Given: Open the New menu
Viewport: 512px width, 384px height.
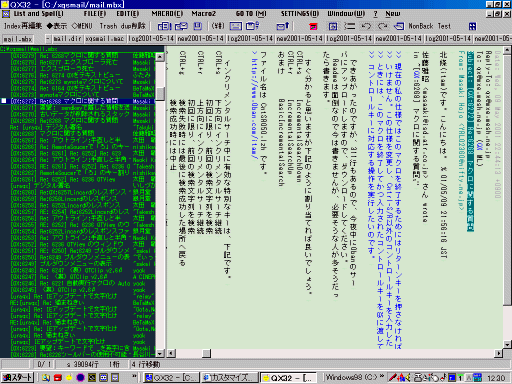Looking at the screenshot, I should click(393, 14).
